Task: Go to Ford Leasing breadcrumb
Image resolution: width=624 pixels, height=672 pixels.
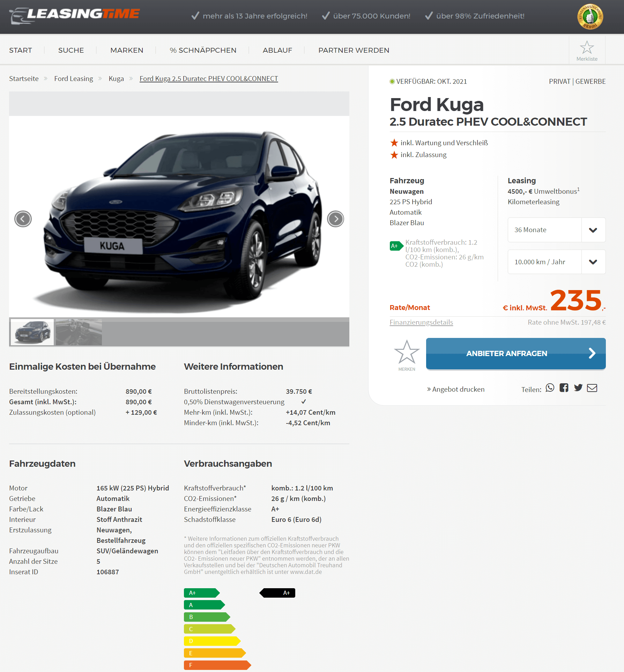Action: click(x=74, y=79)
